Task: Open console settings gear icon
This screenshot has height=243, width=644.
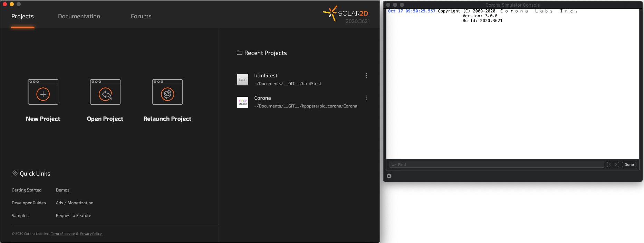Action: coord(389,176)
